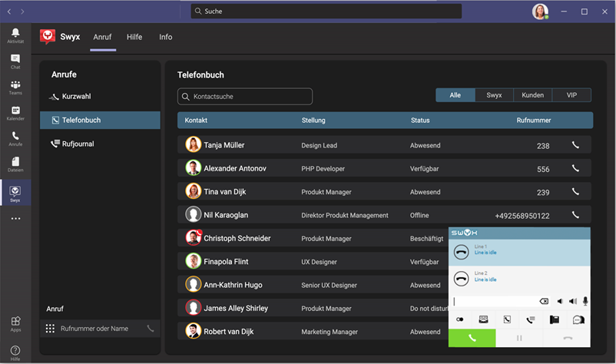Select contact Robert van Dijk
This screenshot has width=616, height=364.
pyautogui.click(x=229, y=332)
